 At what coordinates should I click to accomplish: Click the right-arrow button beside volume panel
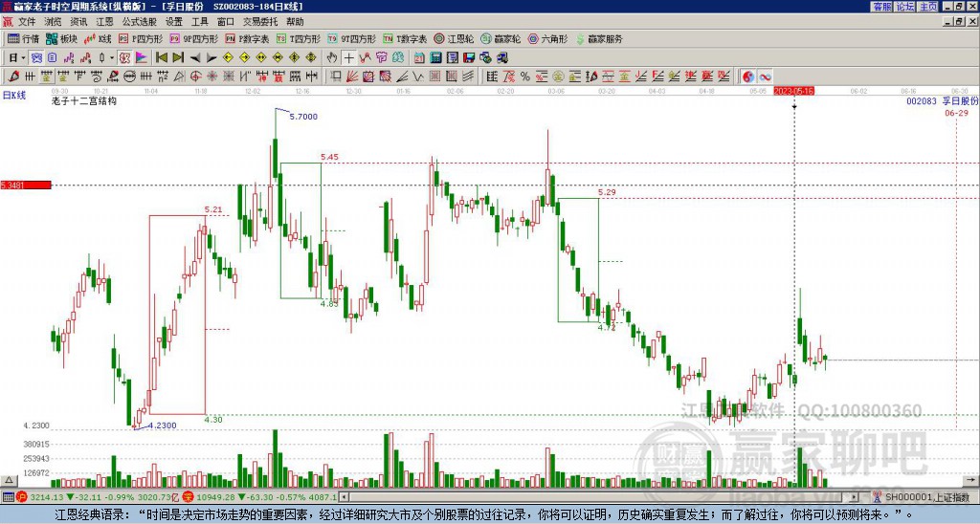(x=970, y=480)
